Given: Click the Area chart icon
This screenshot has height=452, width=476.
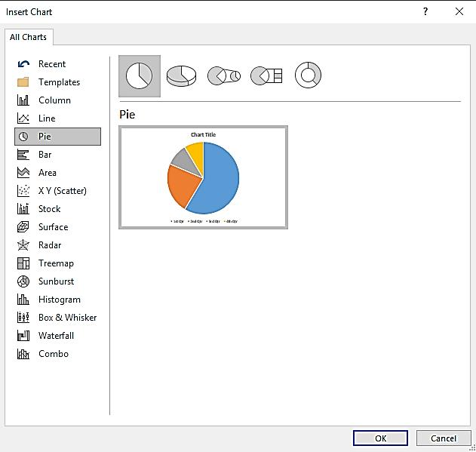Looking at the screenshot, I should [x=23, y=173].
